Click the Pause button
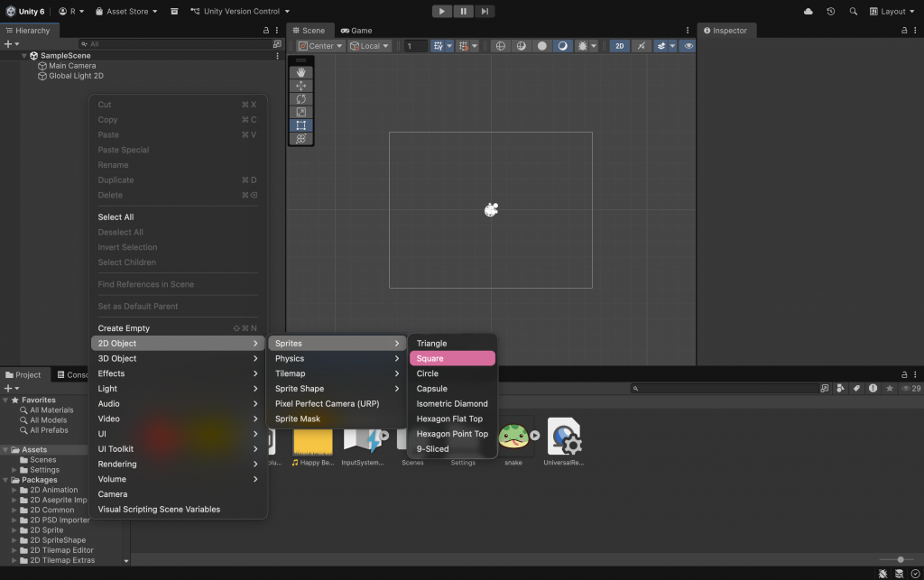 [x=463, y=11]
